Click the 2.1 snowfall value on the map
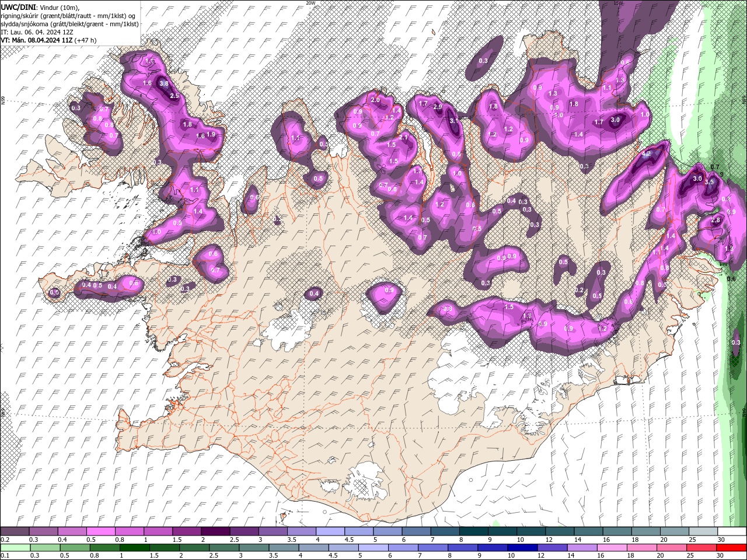 pyautogui.click(x=403, y=137)
